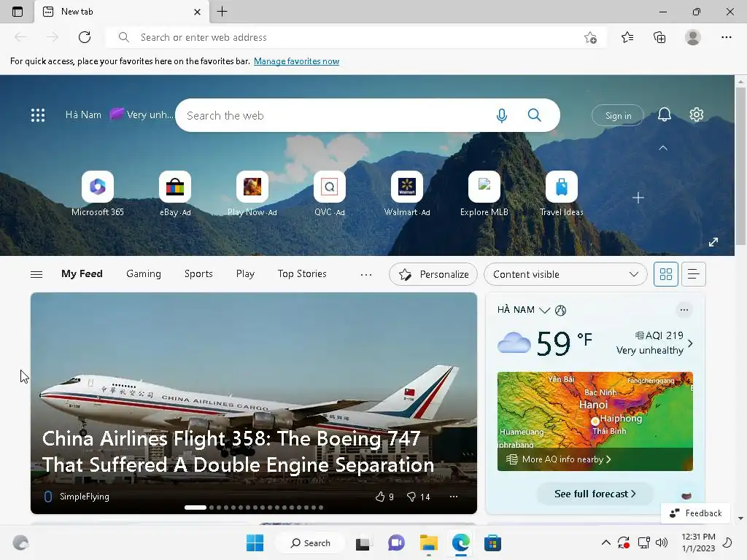747x560 pixels.
Task: Select the Play tab
Action: click(x=245, y=274)
